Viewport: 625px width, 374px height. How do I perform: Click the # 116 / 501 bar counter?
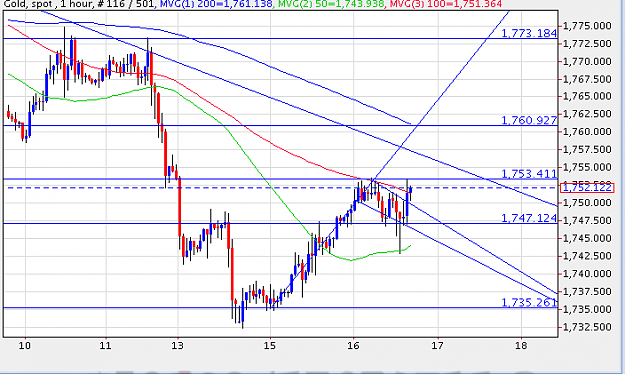click(126, 4)
